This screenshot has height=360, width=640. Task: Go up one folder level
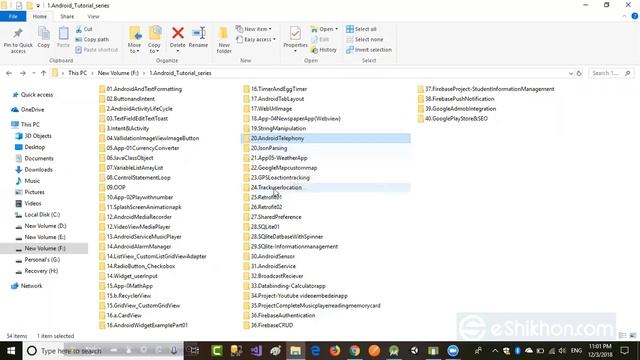point(43,73)
